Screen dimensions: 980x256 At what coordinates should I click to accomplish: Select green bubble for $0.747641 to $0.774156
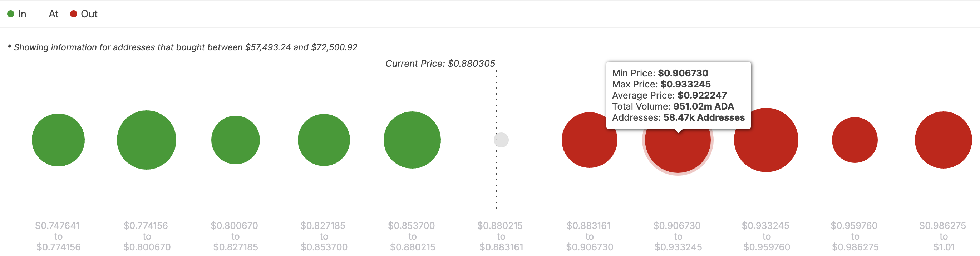click(x=58, y=140)
